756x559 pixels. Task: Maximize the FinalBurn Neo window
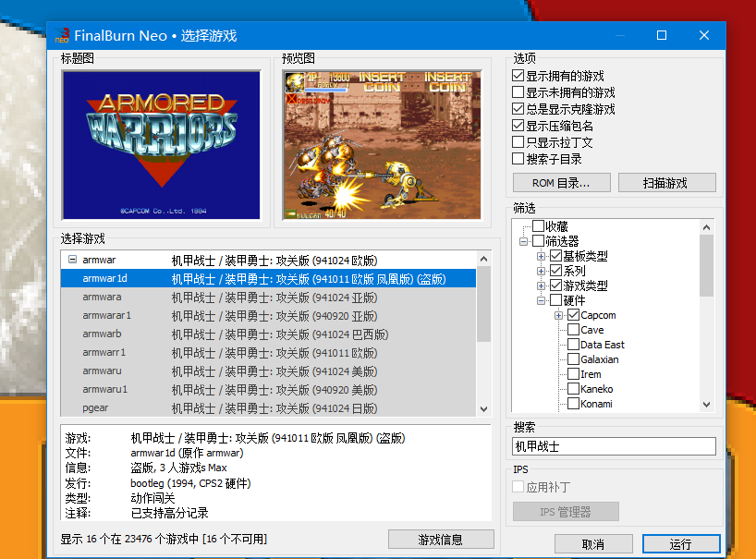point(662,35)
